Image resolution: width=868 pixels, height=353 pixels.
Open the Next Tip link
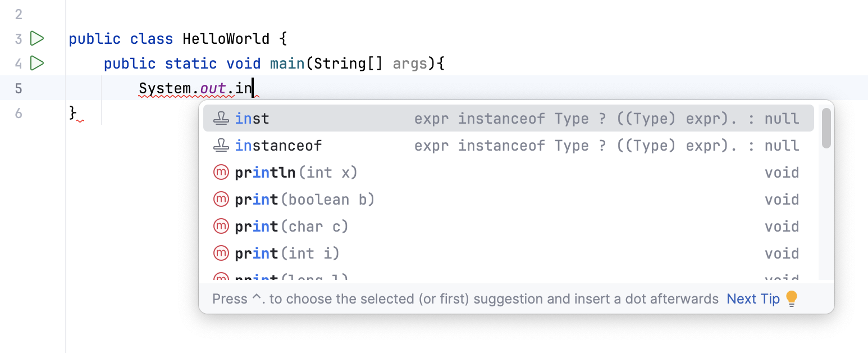(753, 298)
